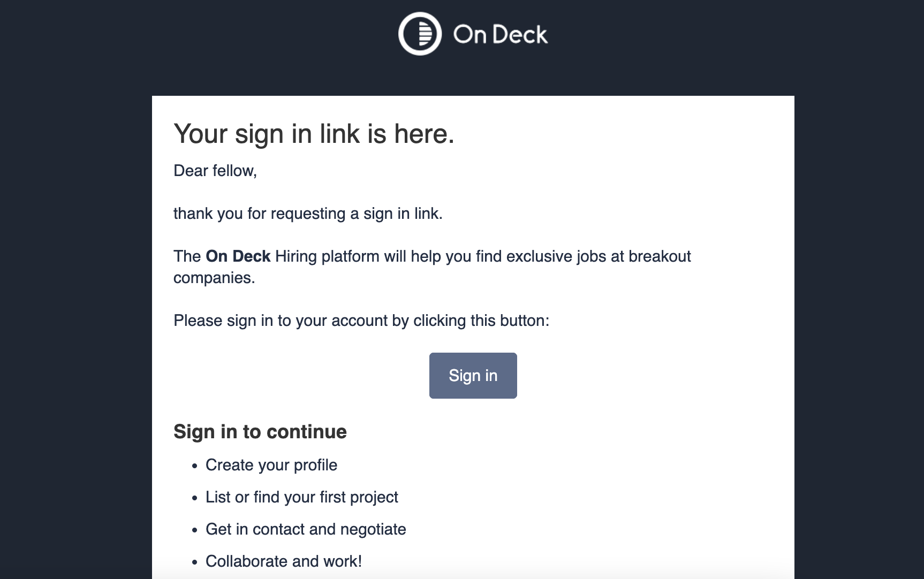This screenshot has width=924, height=579.
Task: Click the bullet before "Collaborate and work!"
Action: tap(195, 562)
